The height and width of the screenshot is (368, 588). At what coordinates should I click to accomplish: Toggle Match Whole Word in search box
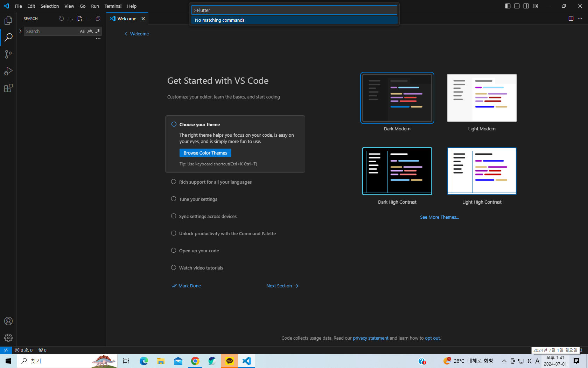[x=90, y=32]
